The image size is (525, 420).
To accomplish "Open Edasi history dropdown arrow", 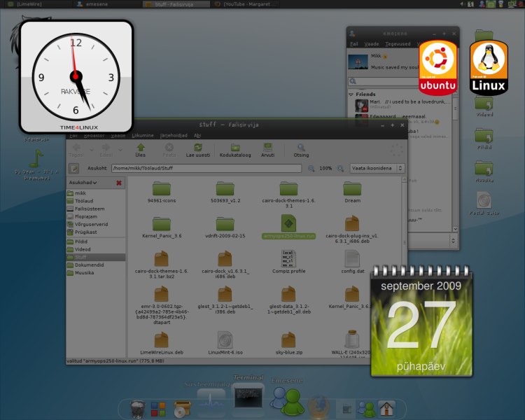I will (120, 150).
